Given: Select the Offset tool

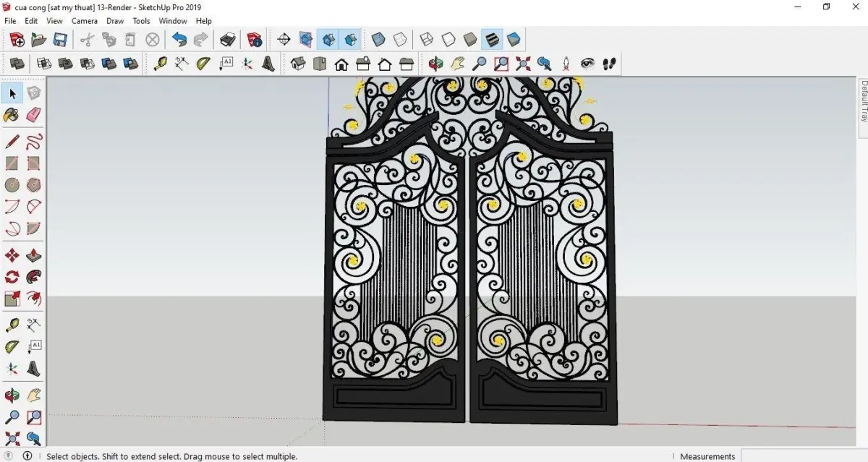Looking at the screenshot, I should tap(34, 299).
